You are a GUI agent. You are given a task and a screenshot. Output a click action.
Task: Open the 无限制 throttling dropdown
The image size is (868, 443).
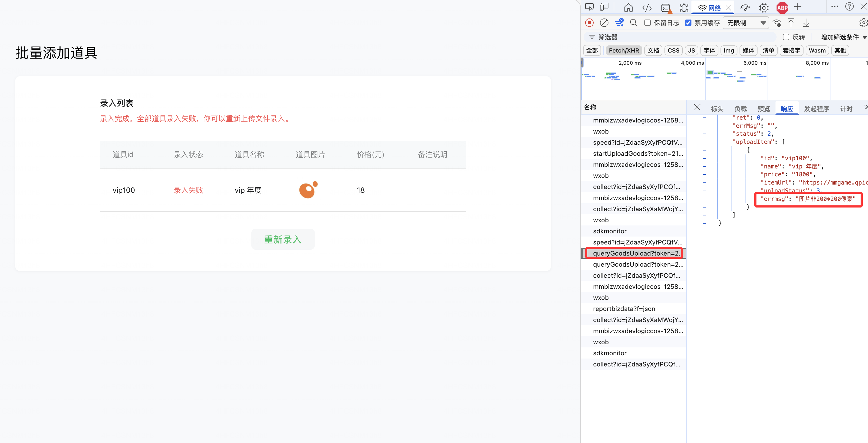746,22
